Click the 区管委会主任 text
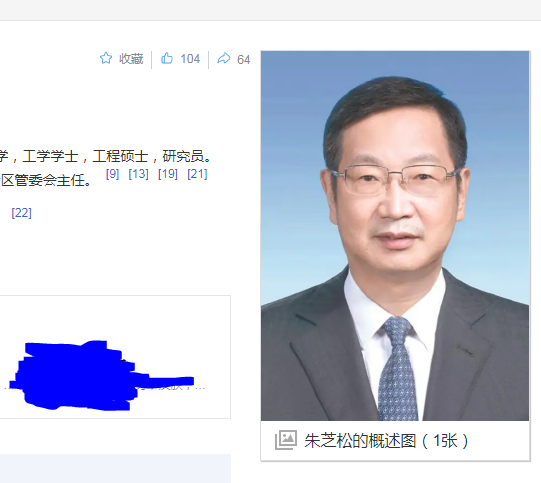This screenshot has width=541, height=483. coord(46,180)
